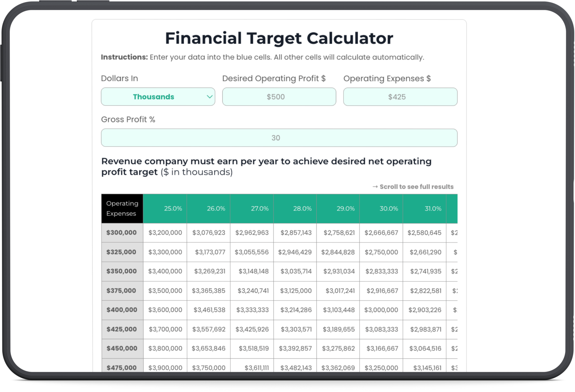This screenshot has height=392, width=575.
Task: Click the 30.0% column header
Action: coord(381,209)
